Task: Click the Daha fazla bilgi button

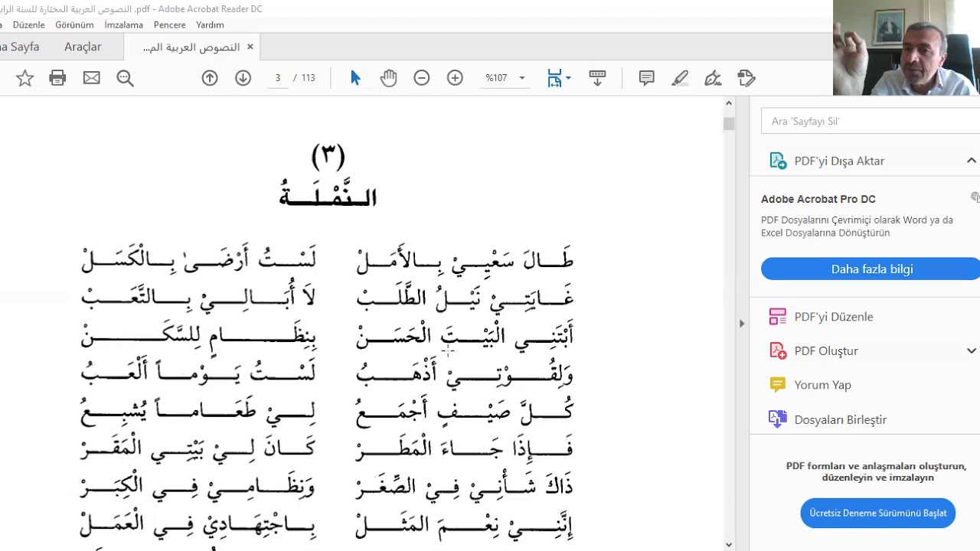Action: pos(871,269)
